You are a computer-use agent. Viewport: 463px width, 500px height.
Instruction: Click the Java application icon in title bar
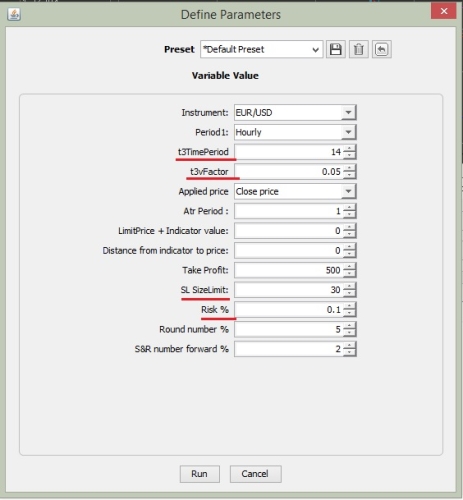14,14
